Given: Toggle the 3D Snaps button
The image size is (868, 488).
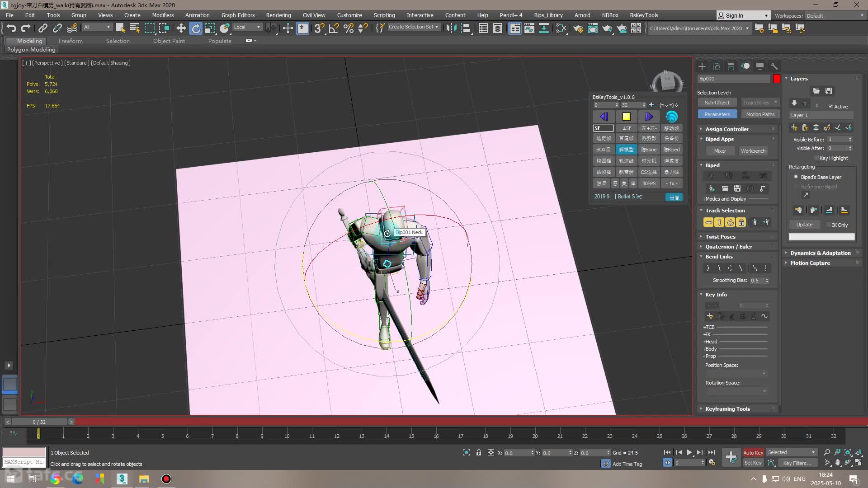Looking at the screenshot, I should [319, 28].
